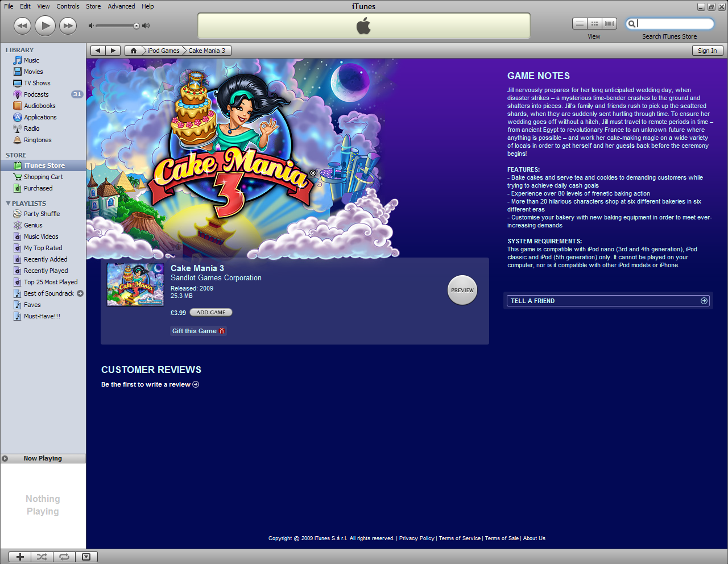
Task: Open the About Us link
Action: click(534, 538)
